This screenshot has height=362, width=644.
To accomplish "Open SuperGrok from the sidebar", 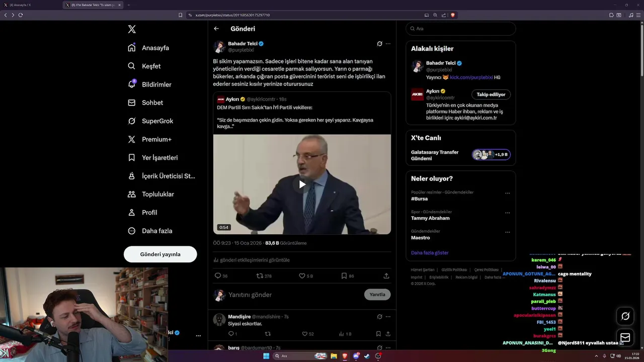I will coord(150,121).
